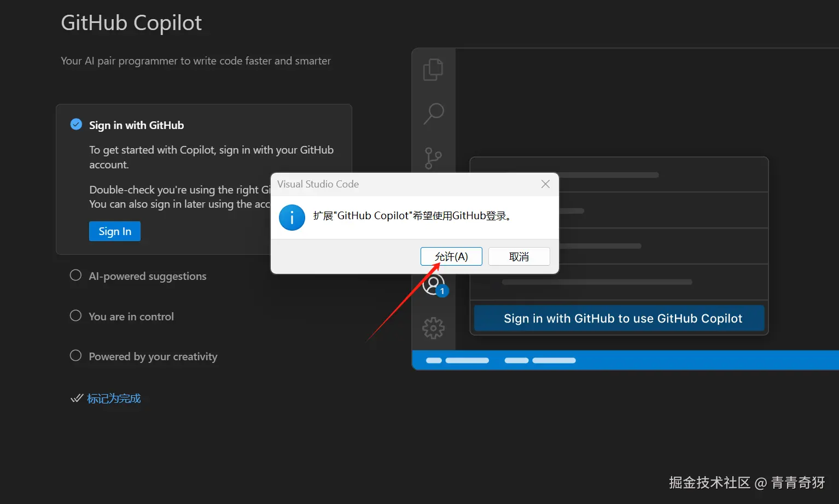Close the Visual Studio Code dialog
The height and width of the screenshot is (504, 839).
pyautogui.click(x=545, y=184)
